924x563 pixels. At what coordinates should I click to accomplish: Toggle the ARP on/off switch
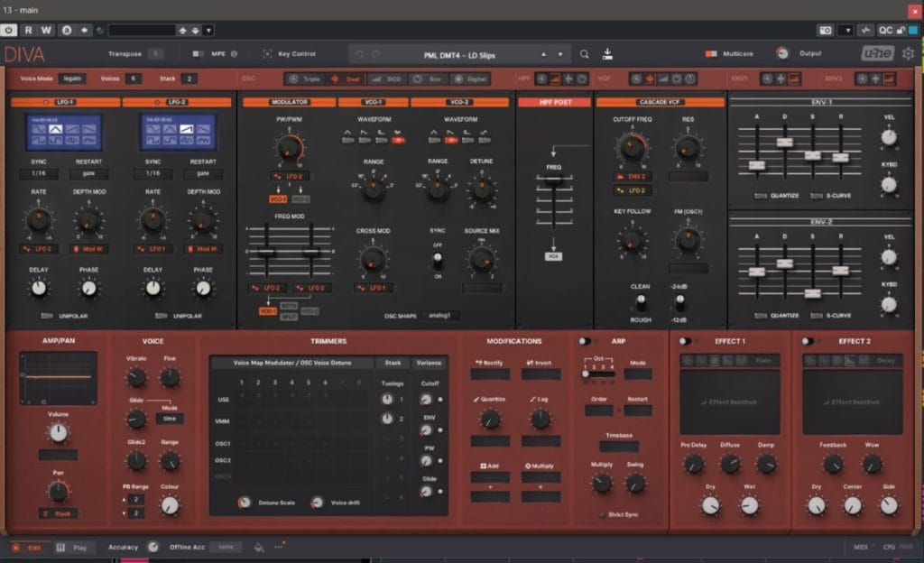coord(587,341)
